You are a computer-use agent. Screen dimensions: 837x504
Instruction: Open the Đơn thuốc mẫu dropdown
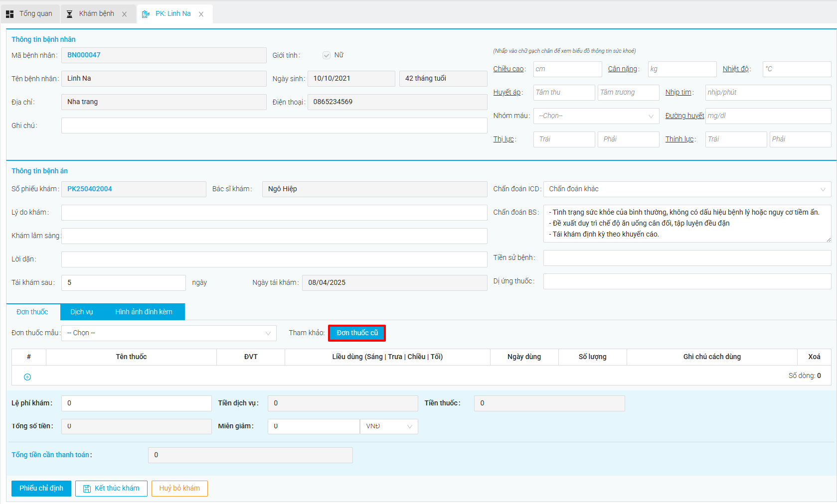pyautogui.click(x=169, y=333)
